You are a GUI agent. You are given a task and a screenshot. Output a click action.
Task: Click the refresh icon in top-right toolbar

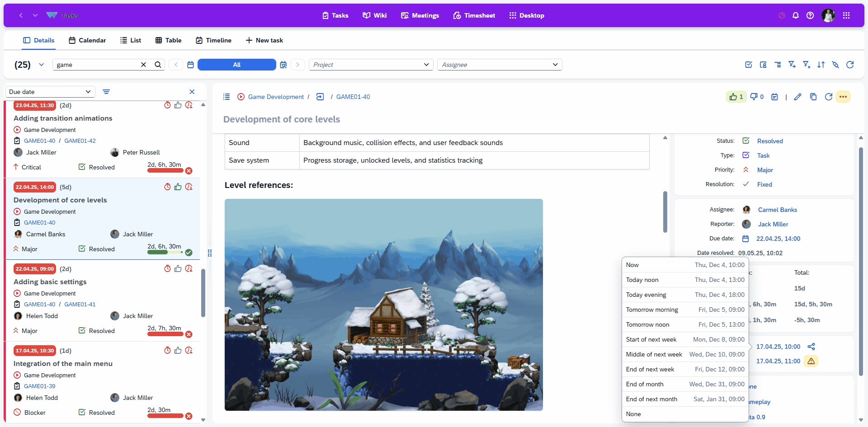[850, 65]
